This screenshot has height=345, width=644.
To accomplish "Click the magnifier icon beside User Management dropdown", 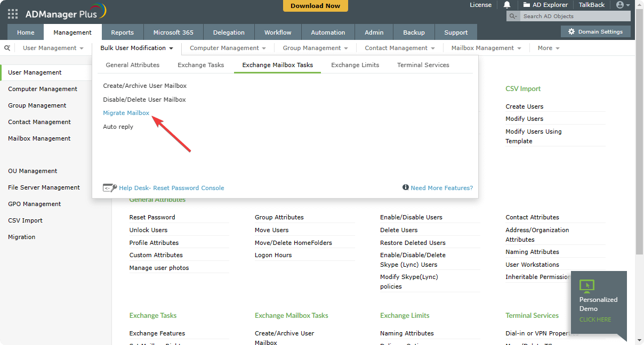I will point(7,48).
